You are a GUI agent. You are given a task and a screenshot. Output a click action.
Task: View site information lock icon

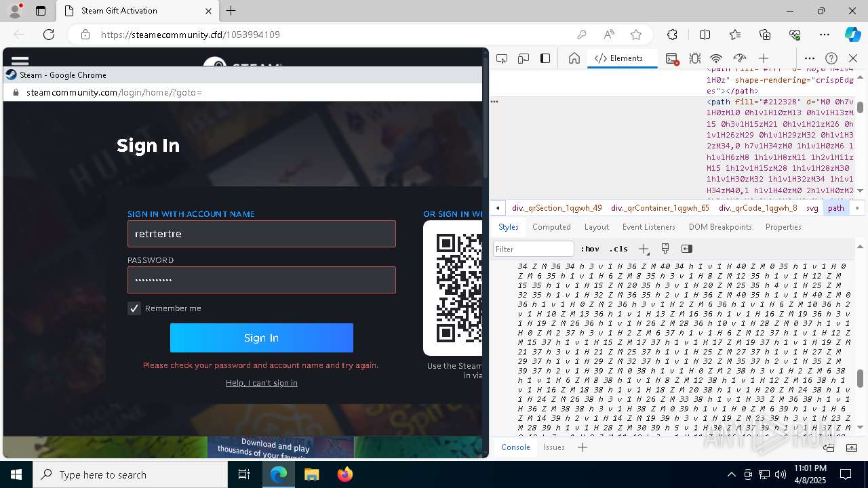point(85,35)
